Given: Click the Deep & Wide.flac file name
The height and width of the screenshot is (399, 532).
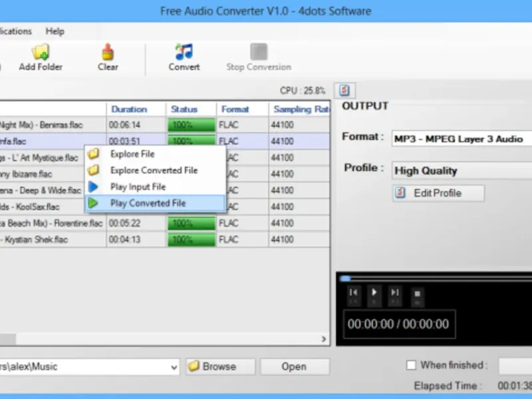Looking at the screenshot, I should (41, 190).
